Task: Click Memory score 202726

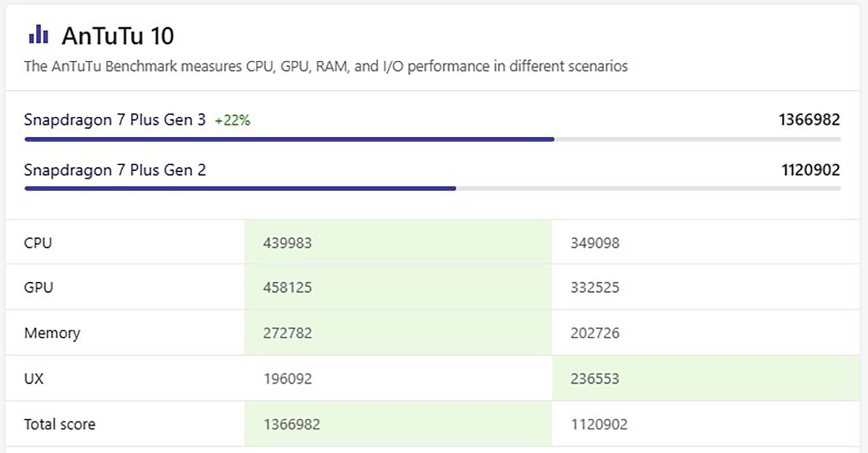Action: coord(595,333)
